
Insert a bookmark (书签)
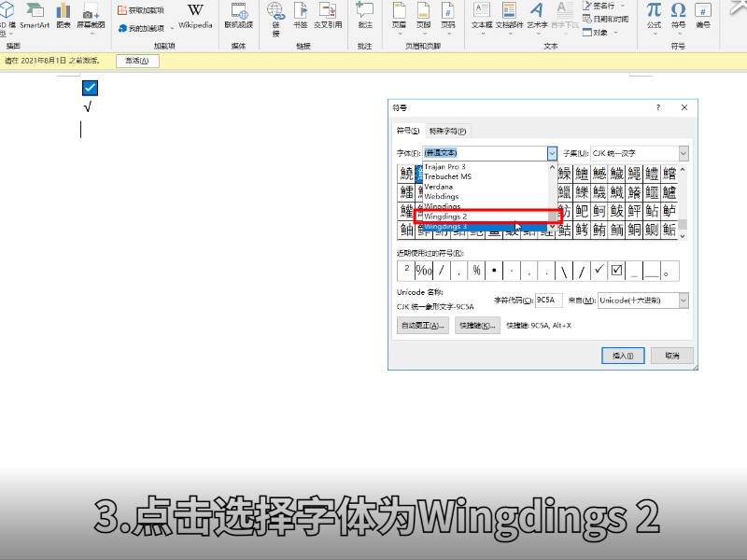coord(300,16)
